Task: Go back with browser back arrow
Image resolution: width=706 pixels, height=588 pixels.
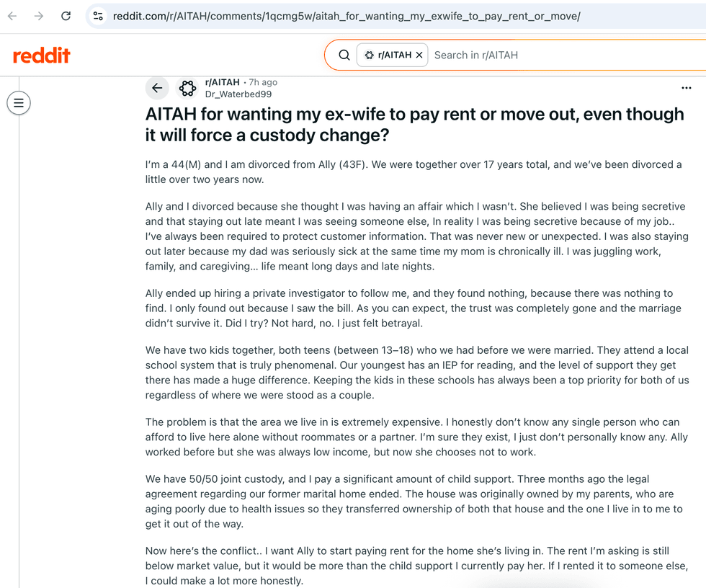Action: tap(13, 16)
